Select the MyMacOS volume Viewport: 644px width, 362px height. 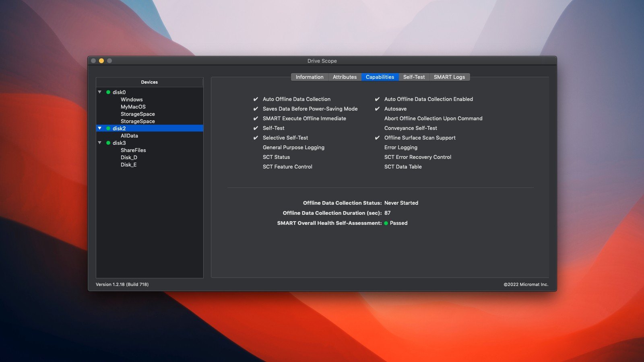point(133,107)
